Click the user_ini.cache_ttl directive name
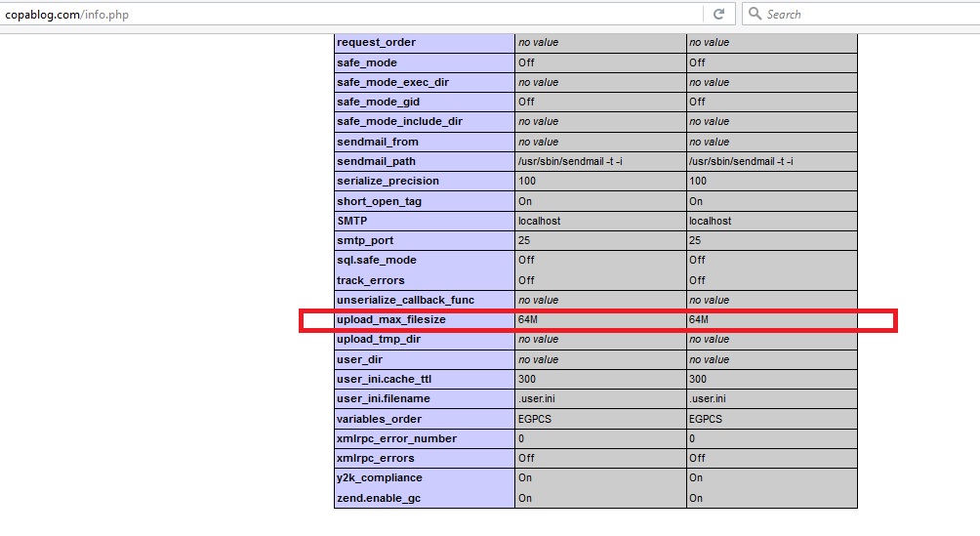Image resolution: width=980 pixels, height=536 pixels. 385,379
